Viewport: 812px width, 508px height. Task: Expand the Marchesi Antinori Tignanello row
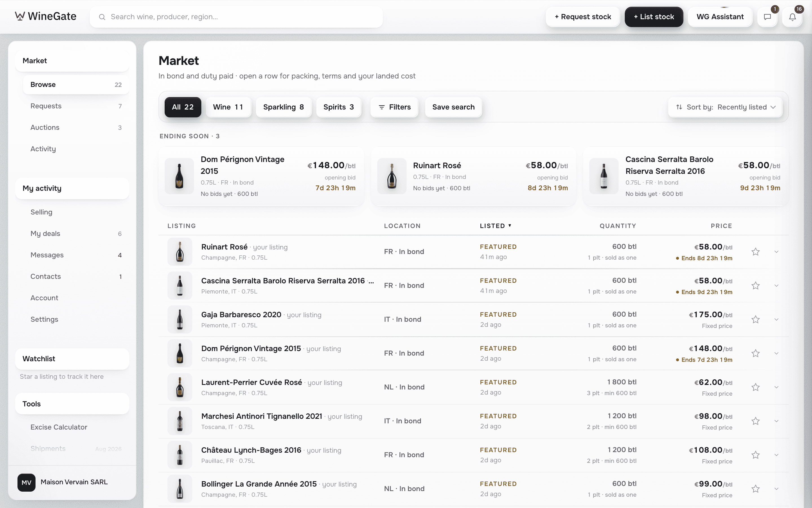(776, 421)
